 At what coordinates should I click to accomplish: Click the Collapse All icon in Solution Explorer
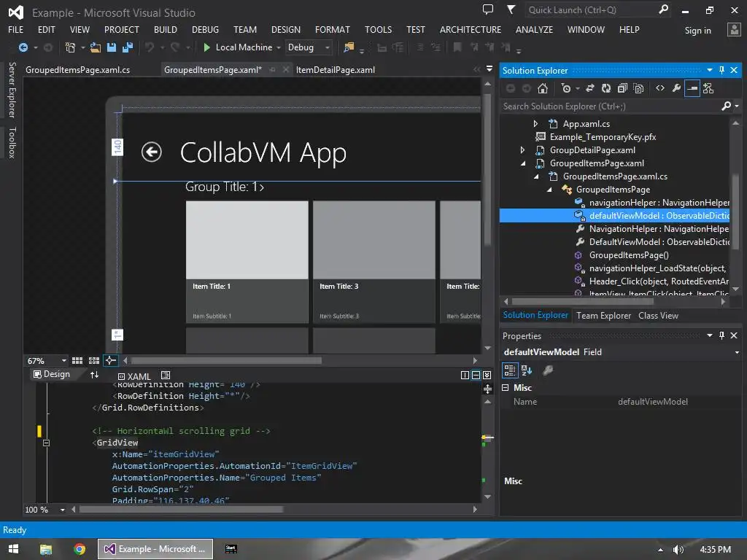coord(622,88)
